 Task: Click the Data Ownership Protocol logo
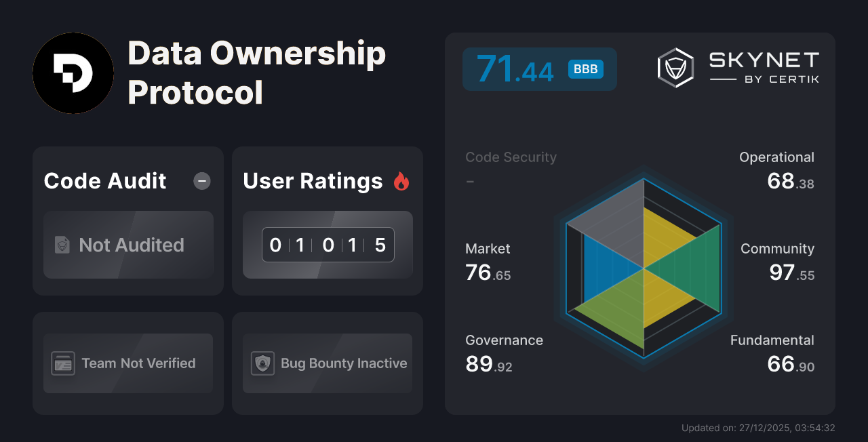[x=73, y=73]
